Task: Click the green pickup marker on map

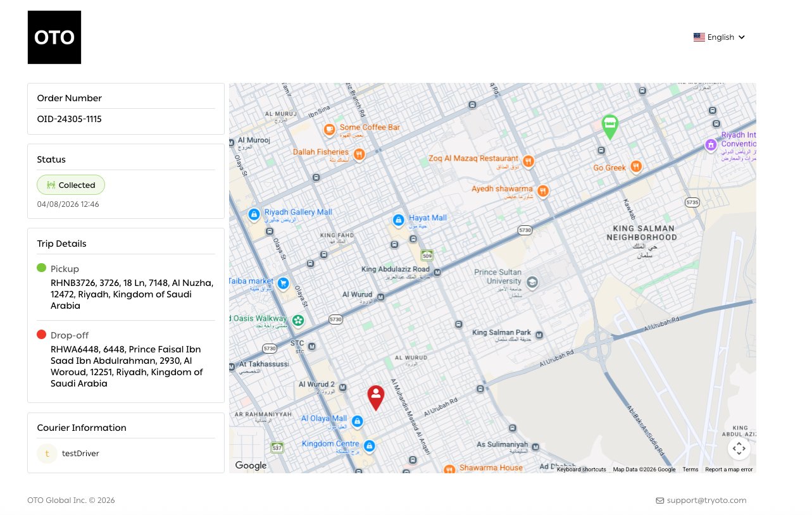Action: [609, 127]
